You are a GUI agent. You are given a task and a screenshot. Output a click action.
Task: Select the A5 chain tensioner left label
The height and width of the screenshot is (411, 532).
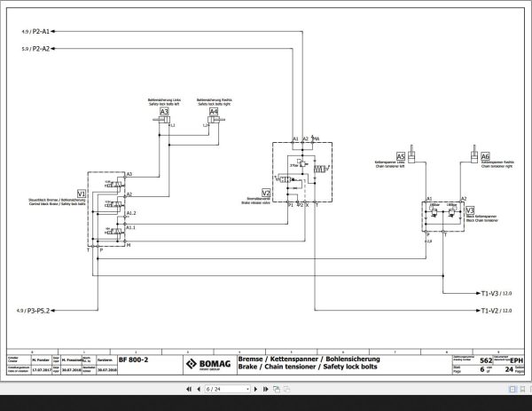[x=401, y=156]
